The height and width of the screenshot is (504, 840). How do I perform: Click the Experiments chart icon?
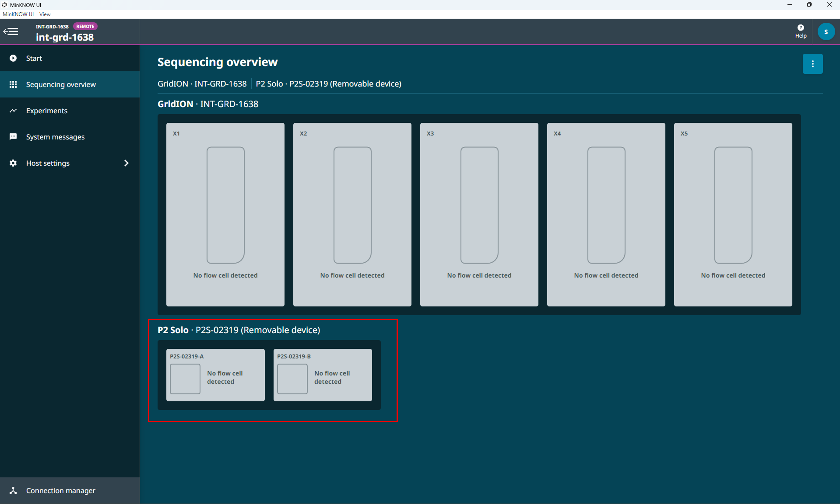[x=13, y=110]
